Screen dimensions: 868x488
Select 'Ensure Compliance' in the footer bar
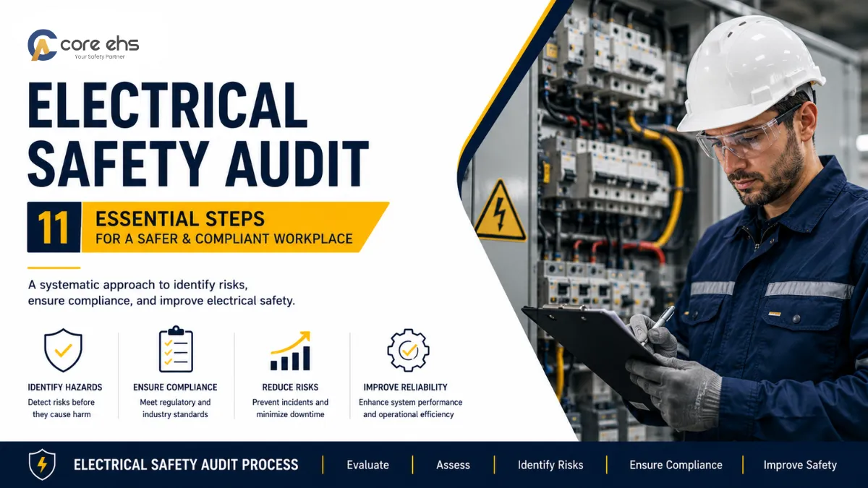(676, 465)
